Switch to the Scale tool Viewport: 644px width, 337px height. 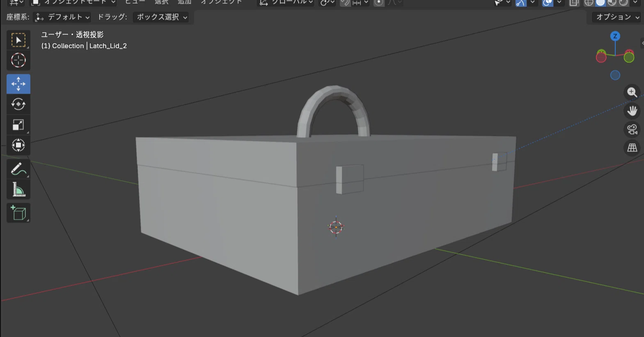coord(18,125)
